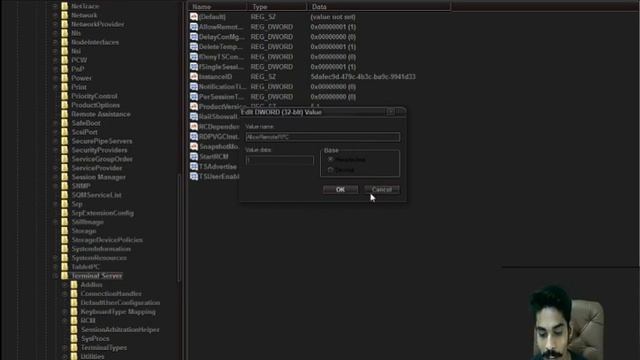640x360 pixels.
Task: Sort values by the Type column header
Action: click(x=277, y=7)
